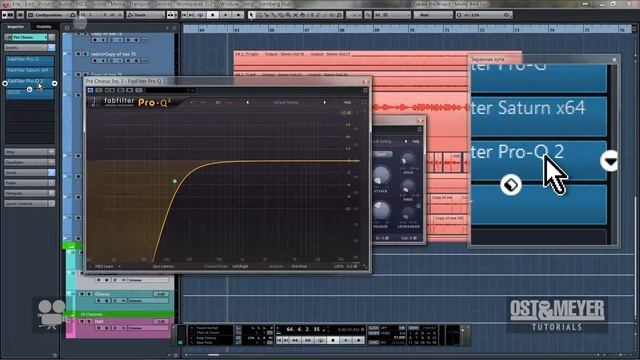Expand the Fader inspector section

pos(29,183)
